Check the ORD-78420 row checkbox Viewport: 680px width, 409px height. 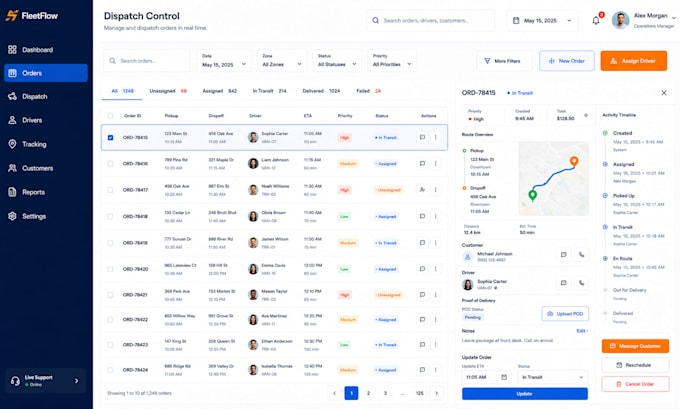click(x=110, y=269)
